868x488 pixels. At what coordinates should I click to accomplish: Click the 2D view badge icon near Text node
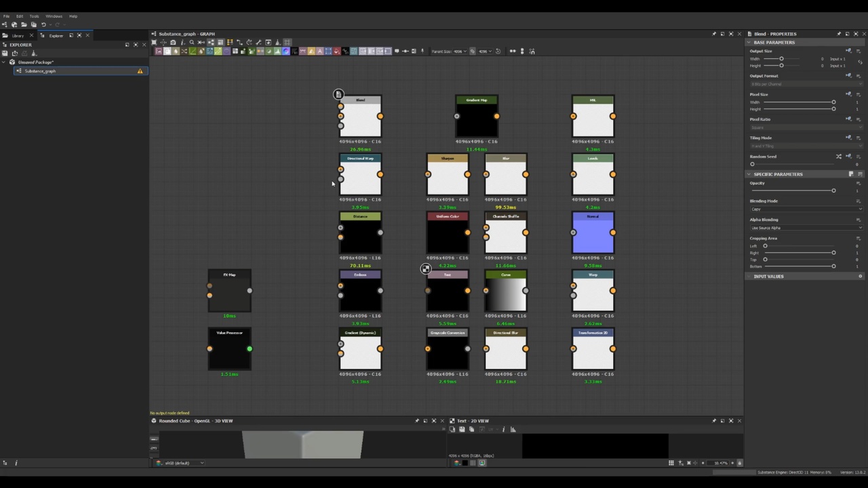[425, 269]
